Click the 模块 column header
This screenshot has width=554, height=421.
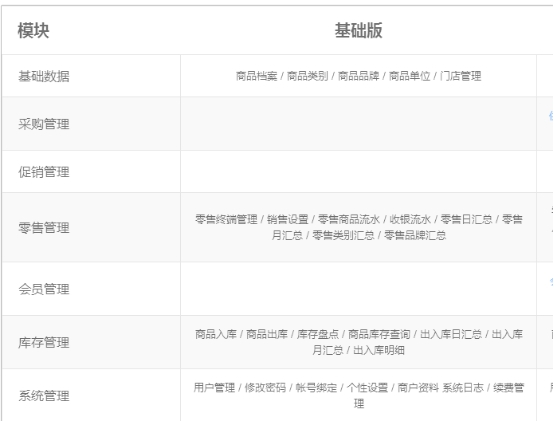(x=34, y=30)
